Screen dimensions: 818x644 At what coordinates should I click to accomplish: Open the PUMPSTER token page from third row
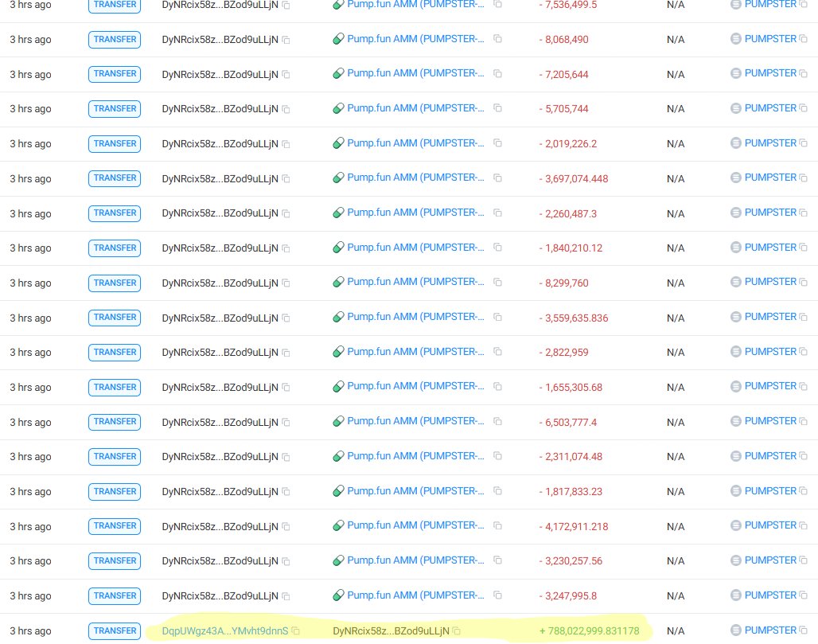click(x=769, y=72)
